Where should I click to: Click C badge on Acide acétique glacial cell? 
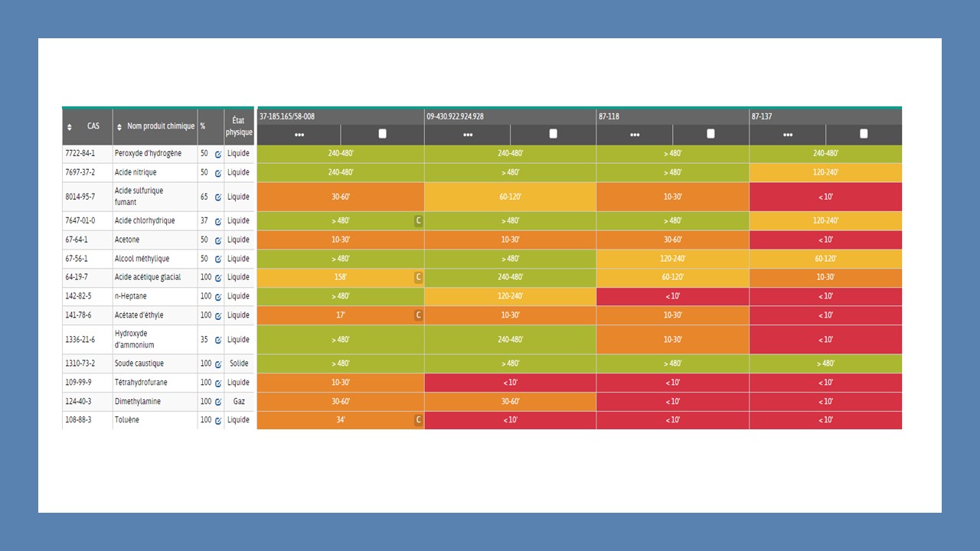coord(418,277)
